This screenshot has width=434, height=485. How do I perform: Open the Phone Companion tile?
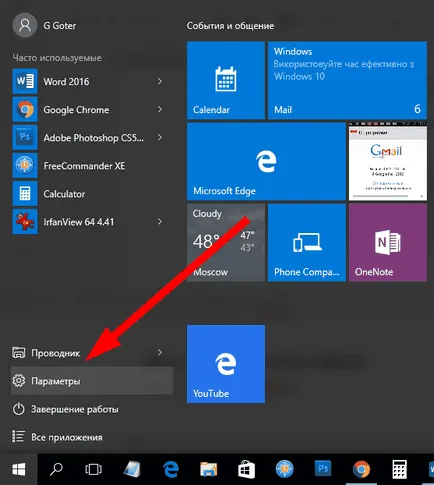pos(307,243)
